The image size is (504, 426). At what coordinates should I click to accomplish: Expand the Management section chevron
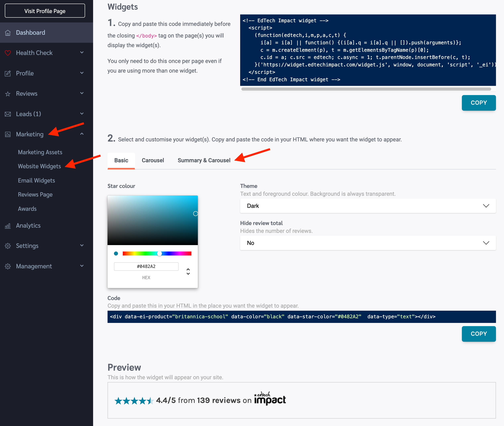tap(82, 266)
